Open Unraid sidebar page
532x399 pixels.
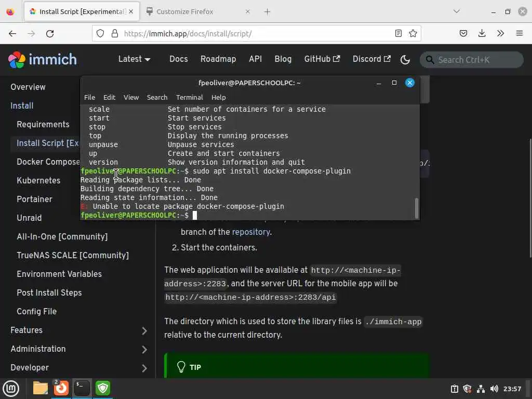[x=29, y=218]
